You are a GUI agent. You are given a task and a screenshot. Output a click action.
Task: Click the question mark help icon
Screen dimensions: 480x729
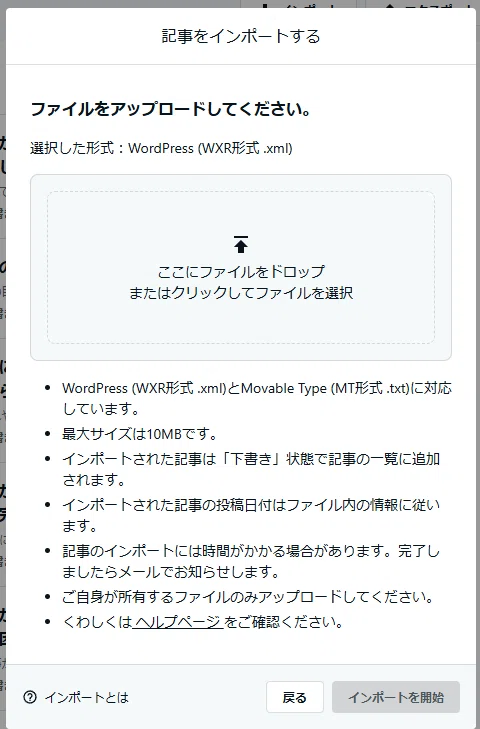click(x=30, y=697)
